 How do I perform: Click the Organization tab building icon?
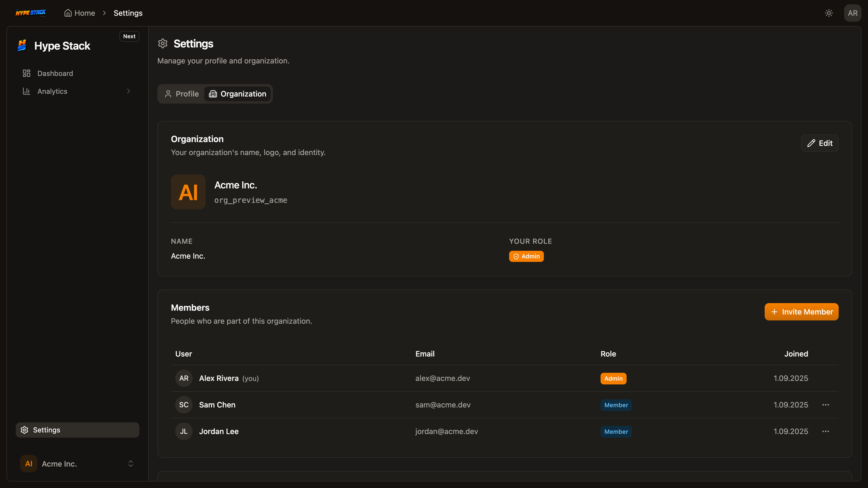pyautogui.click(x=213, y=94)
